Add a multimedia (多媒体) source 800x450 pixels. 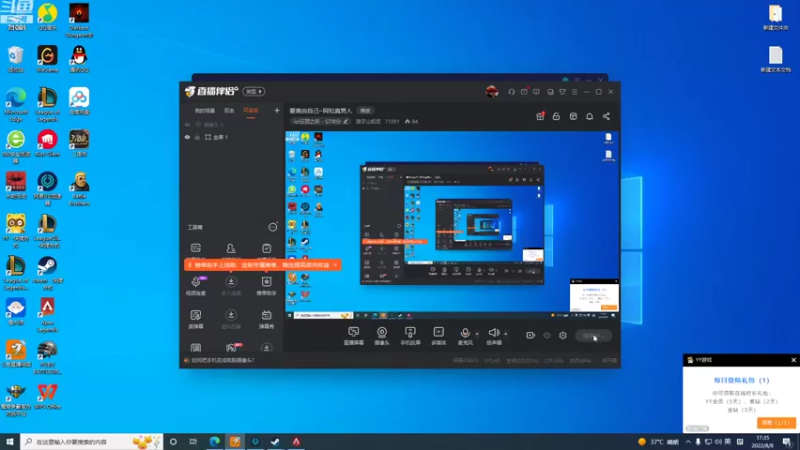click(x=438, y=336)
